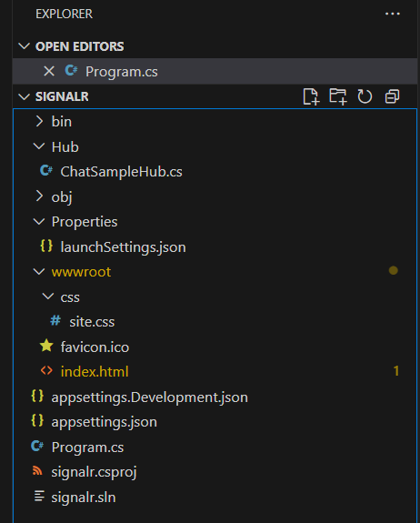Open signalr.sln file
This screenshot has width=420, height=523.
pyautogui.click(x=84, y=498)
